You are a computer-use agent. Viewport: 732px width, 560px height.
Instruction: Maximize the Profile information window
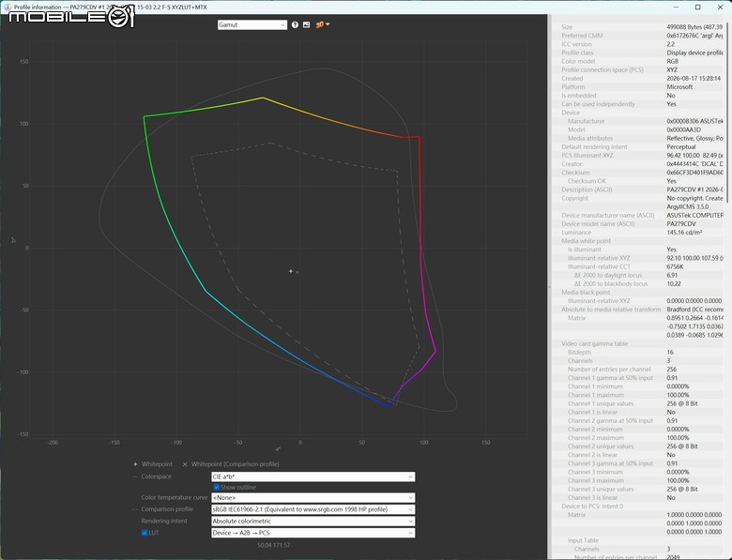pyautogui.click(x=698, y=7)
